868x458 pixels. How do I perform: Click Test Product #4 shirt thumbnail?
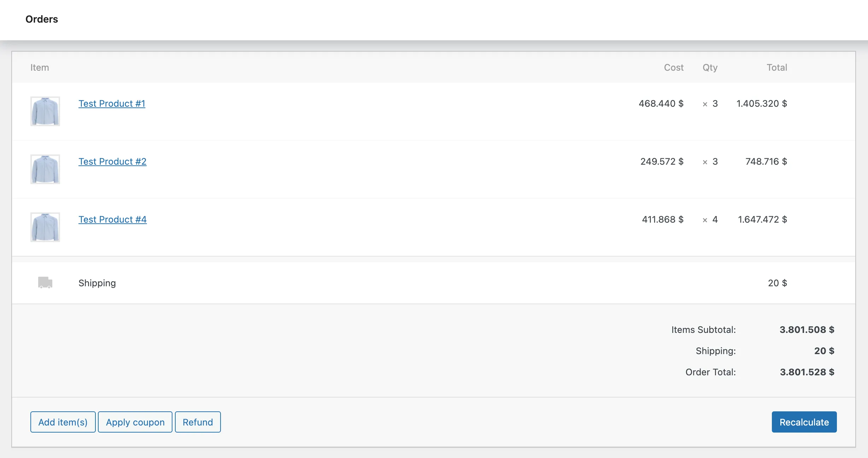45,227
